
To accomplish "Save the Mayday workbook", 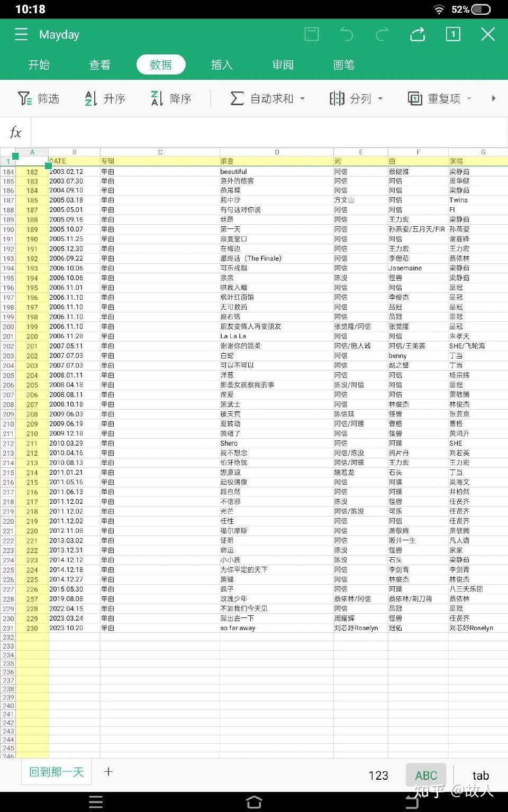I will [x=312, y=34].
